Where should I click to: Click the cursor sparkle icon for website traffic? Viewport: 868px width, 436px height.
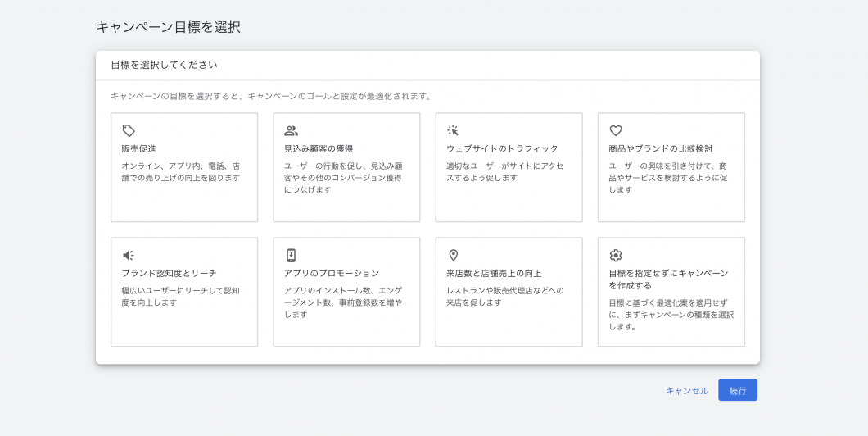click(453, 130)
